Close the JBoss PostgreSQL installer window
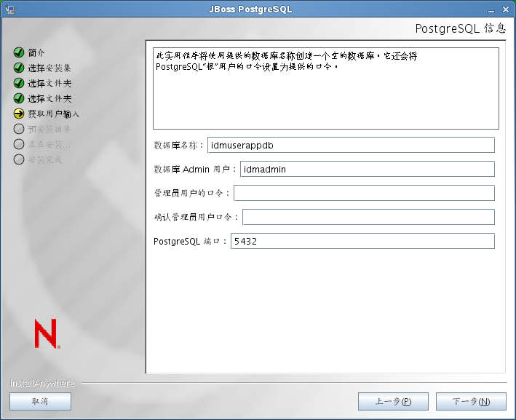Viewport: 516px width, 420px height. point(506,10)
